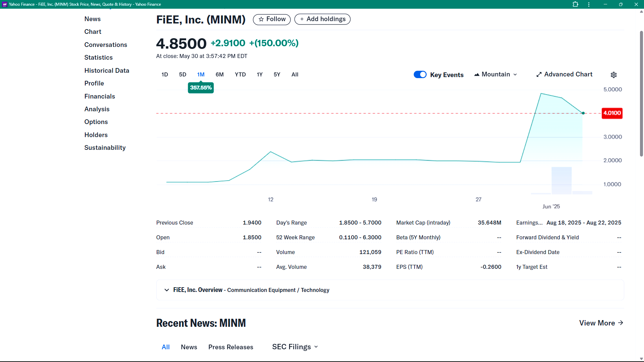644x362 pixels.
Task: Select the 5D chart range
Action: (182, 74)
